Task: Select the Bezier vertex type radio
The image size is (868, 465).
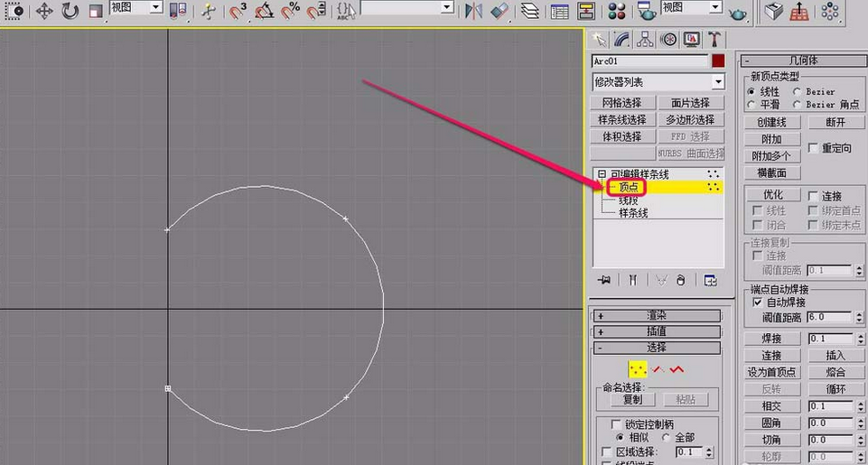Action: pos(798,91)
